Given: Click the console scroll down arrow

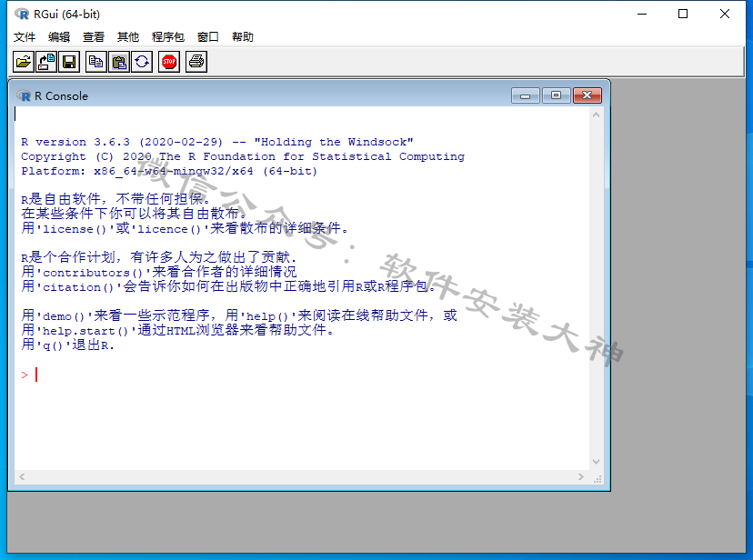Looking at the screenshot, I should 596,462.
